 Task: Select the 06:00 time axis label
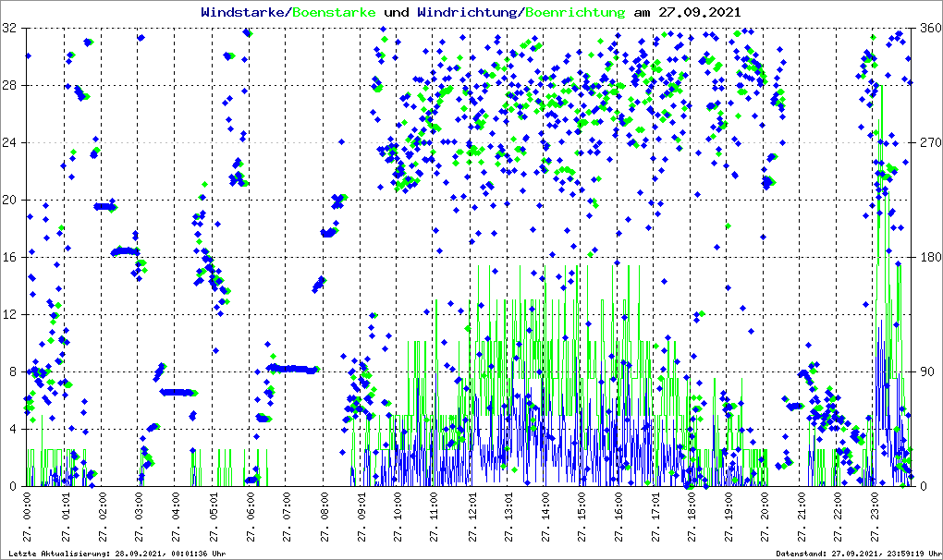250,517
